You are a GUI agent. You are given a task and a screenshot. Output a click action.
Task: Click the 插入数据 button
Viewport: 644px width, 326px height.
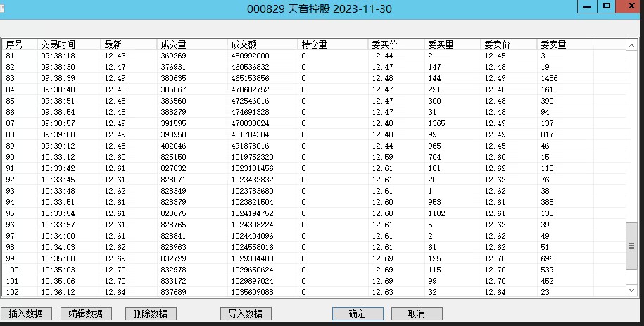[x=26, y=313]
